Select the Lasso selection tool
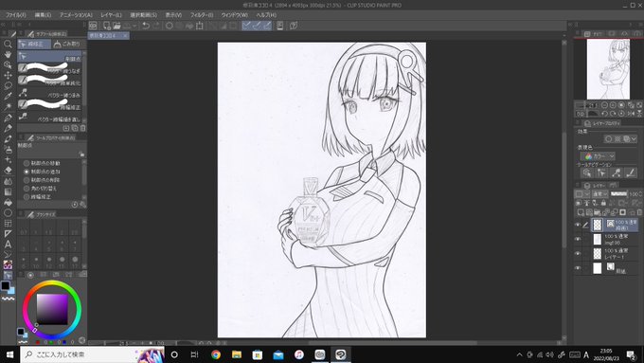The height and width of the screenshot is (363, 644). pyautogui.click(x=8, y=86)
